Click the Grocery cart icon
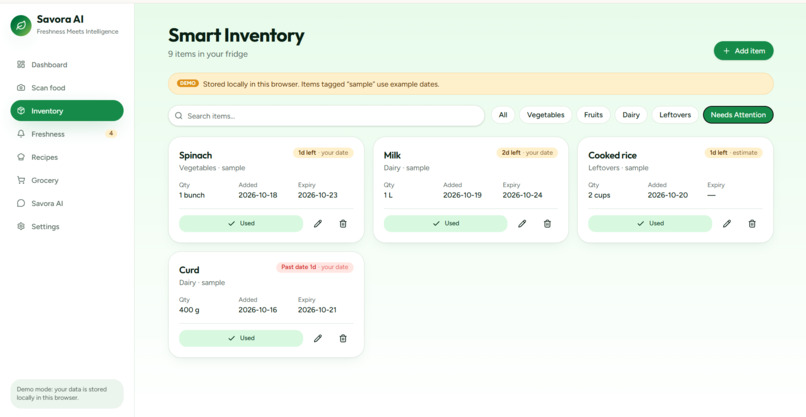The height and width of the screenshot is (417, 806). click(21, 180)
